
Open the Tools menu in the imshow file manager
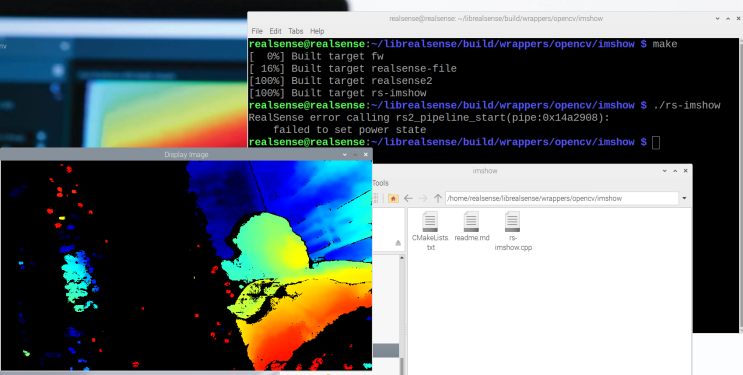[381, 183]
